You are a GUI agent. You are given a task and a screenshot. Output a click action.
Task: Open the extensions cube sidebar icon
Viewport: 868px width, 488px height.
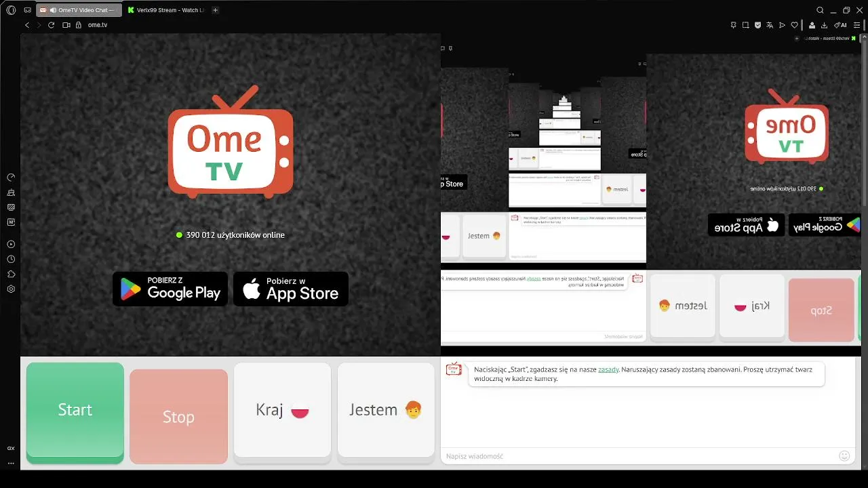(x=11, y=274)
